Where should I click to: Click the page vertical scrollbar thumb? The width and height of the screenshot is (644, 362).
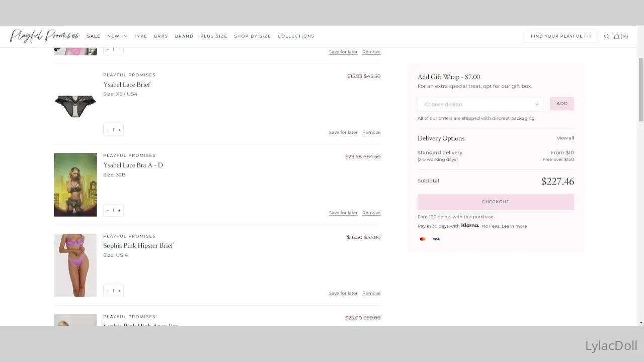(641, 89)
